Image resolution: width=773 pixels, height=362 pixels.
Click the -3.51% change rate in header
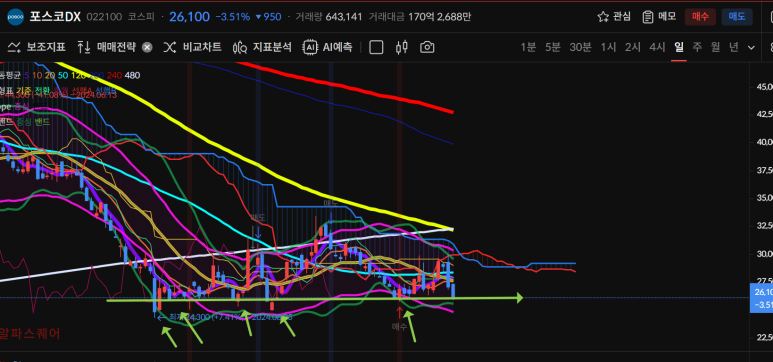232,17
